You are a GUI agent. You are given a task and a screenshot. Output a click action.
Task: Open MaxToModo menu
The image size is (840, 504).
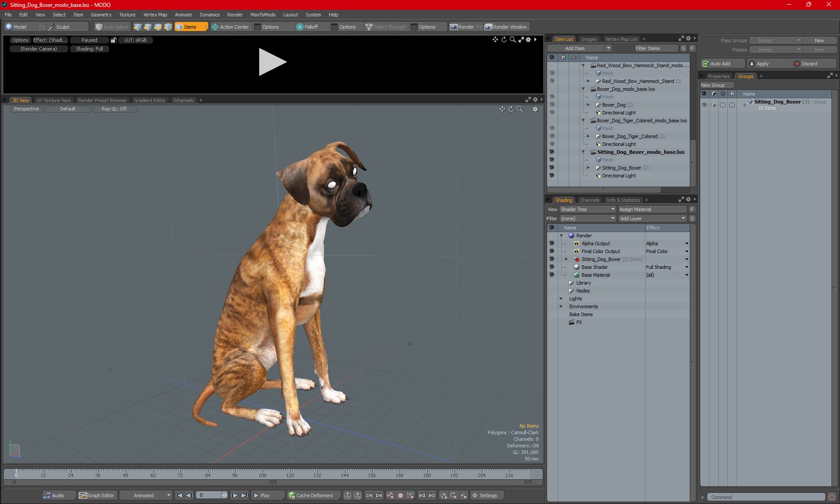(263, 15)
